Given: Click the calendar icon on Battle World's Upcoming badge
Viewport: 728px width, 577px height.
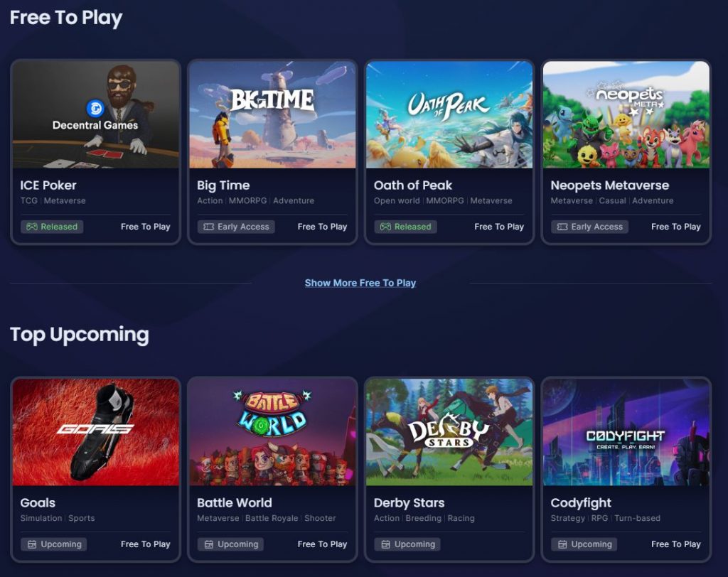Looking at the screenshot, I should 209,544.
